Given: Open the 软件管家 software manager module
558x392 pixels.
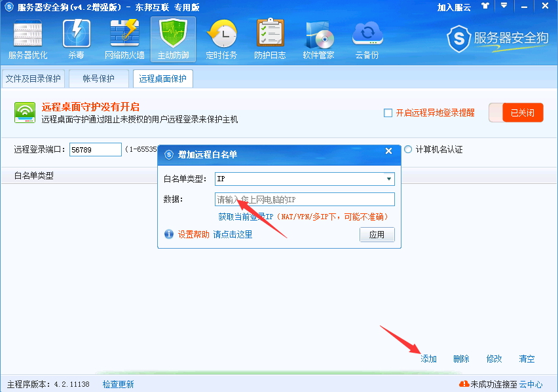Looking at the screenshot, I should [x=318, y=40].
